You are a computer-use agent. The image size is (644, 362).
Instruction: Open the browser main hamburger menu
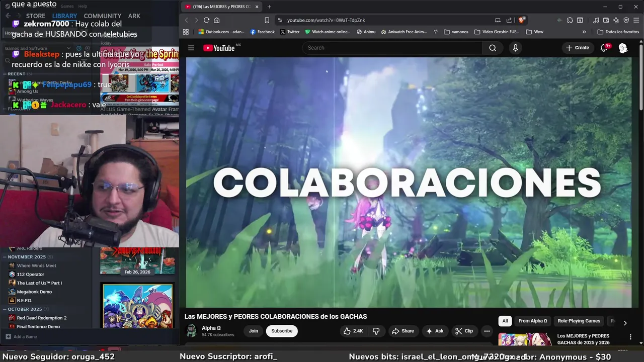(636, 20)
